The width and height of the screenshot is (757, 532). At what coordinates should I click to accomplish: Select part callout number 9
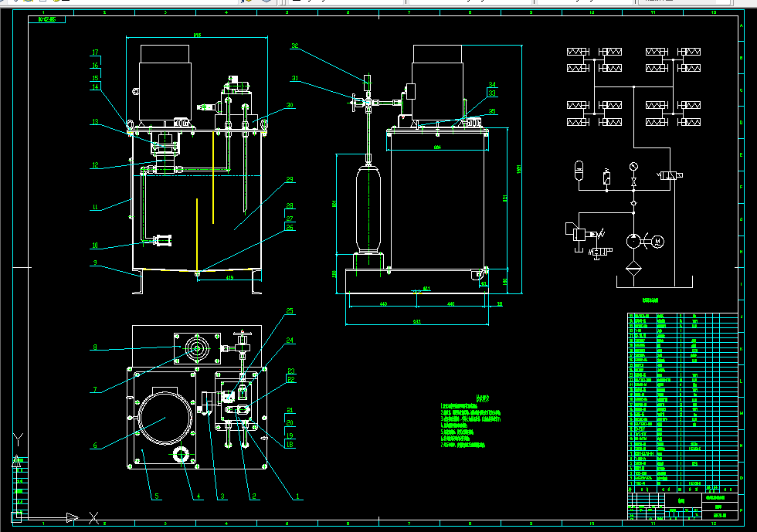(x=95, y=263)
